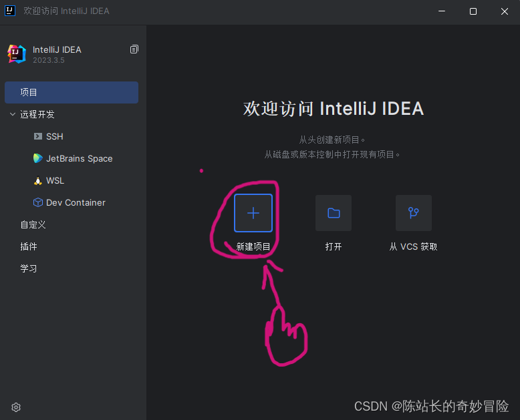520x420 pixels.
Task: Collapse the 远程开发 section
Action: (x=13, y=114)
